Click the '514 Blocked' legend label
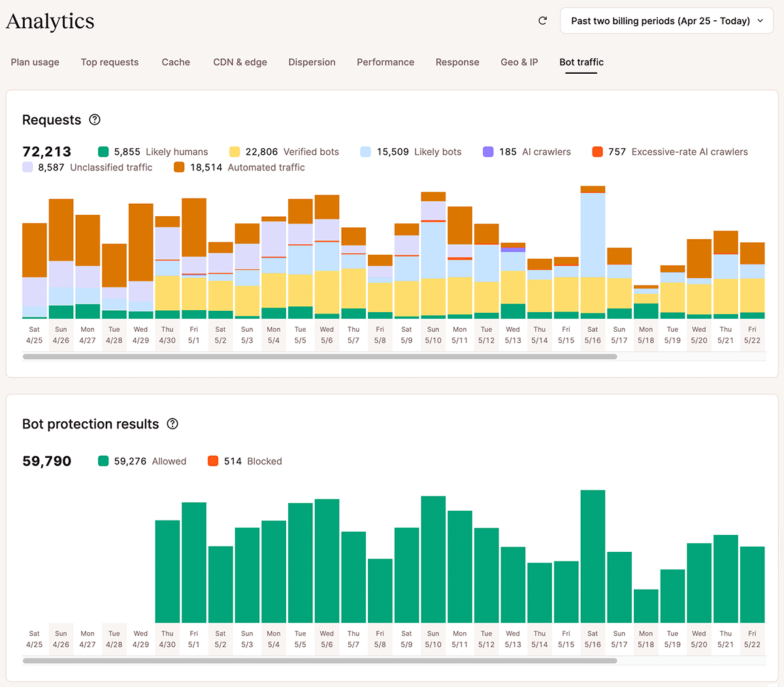Viewport: 784px width, 687px height. point(253,461)
